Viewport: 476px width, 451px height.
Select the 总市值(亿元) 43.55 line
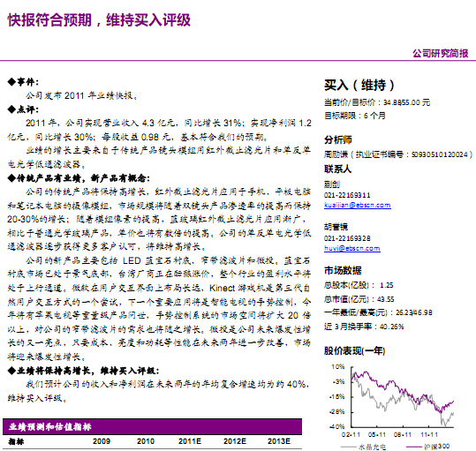pos(359,299)
